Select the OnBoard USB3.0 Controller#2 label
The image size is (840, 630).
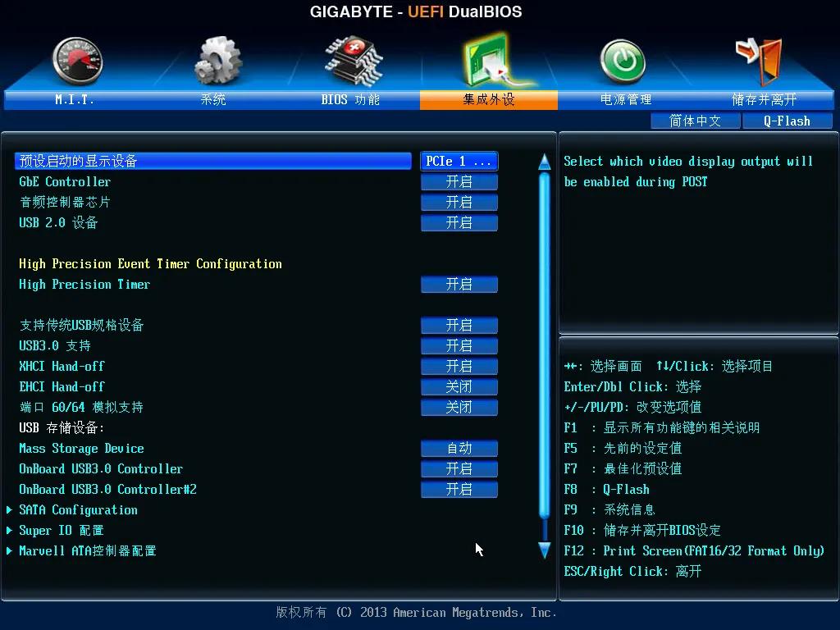(107, 489)
